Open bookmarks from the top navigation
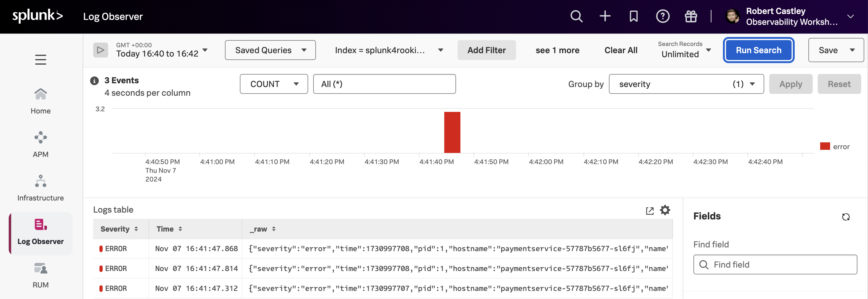This screenshot has height=299, width=868. (x=633, y=16)
